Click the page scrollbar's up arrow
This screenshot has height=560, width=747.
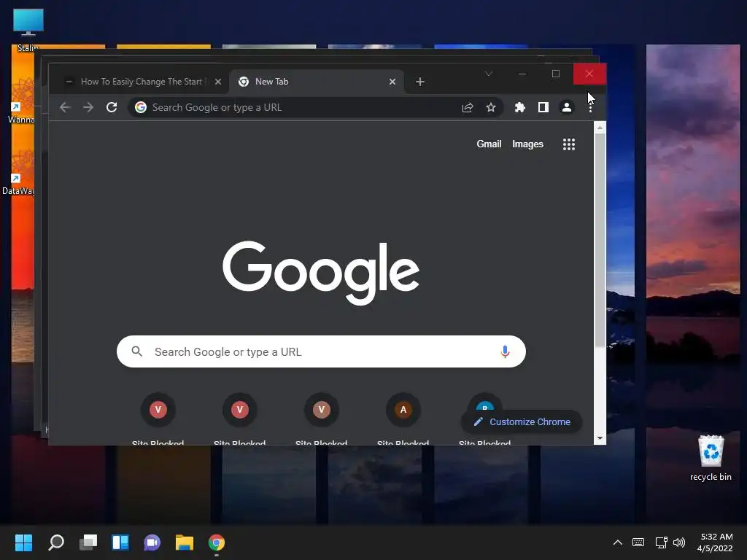pos(600,128)
